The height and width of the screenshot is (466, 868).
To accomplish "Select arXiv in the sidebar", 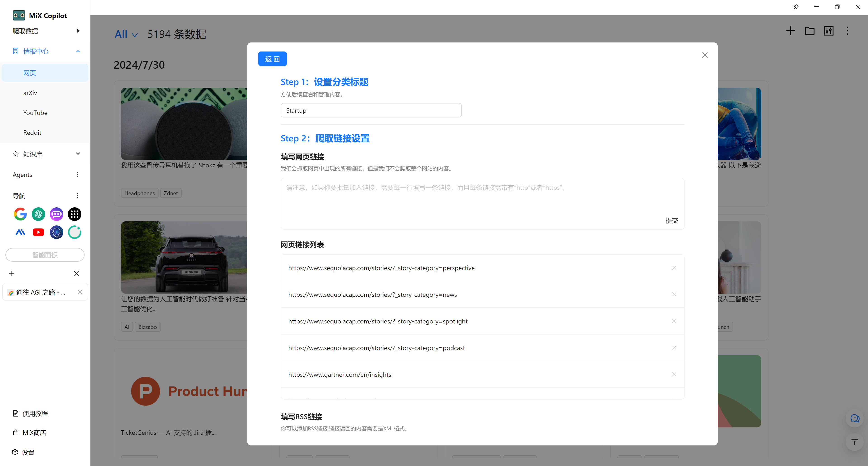I will point(30,93).
